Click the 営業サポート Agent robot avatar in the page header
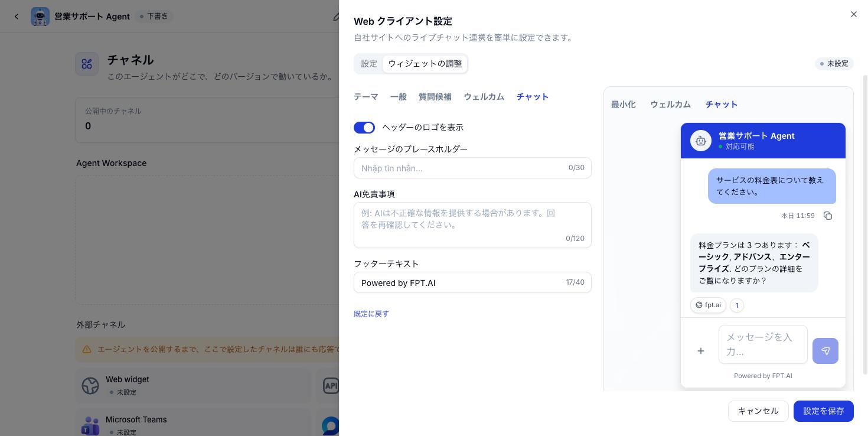868x436 pixels. (x=40, y=17)
